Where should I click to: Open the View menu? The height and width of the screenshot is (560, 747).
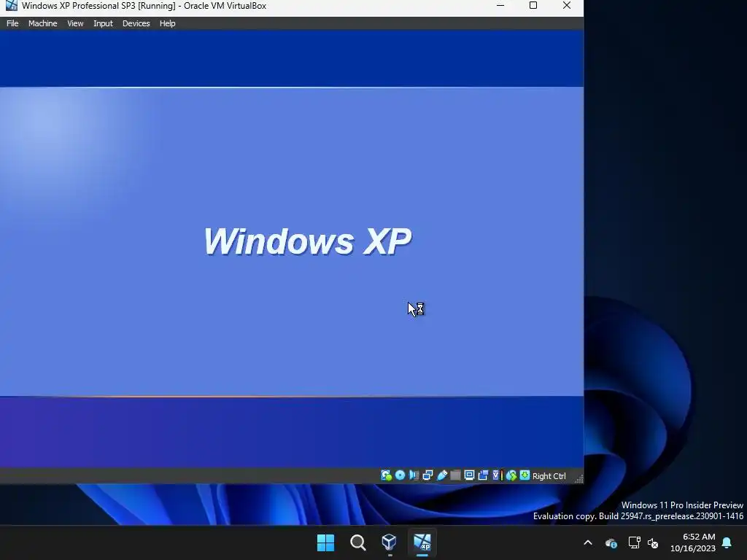coord(75,23)
